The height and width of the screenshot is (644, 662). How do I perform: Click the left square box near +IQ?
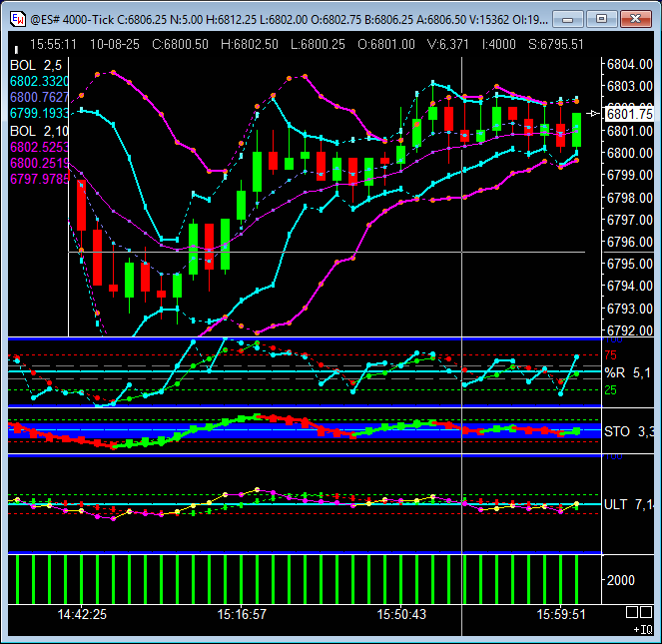click(632, 612)
